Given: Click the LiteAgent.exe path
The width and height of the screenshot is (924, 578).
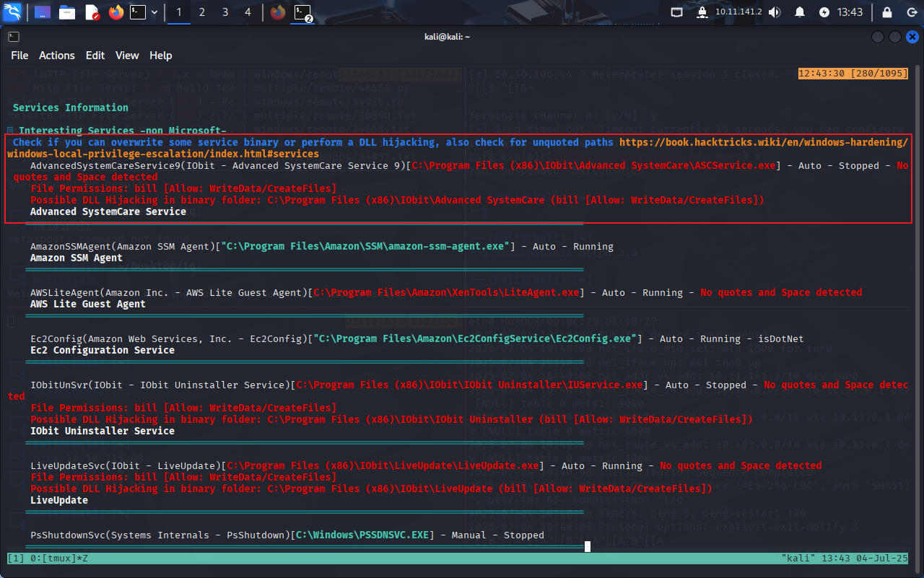Looking at the screenshot, I should pyautogui.click(x=446, y=292).
